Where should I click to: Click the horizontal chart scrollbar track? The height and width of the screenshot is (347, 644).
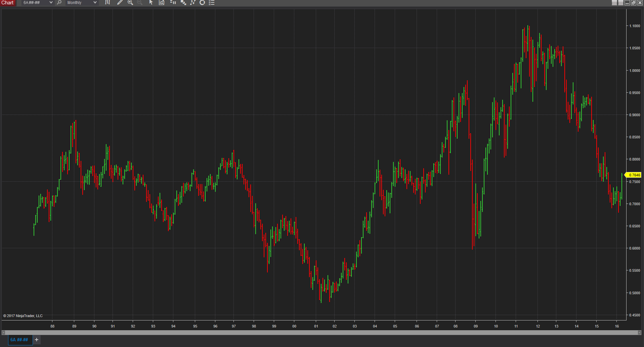(x=321, y=333)
